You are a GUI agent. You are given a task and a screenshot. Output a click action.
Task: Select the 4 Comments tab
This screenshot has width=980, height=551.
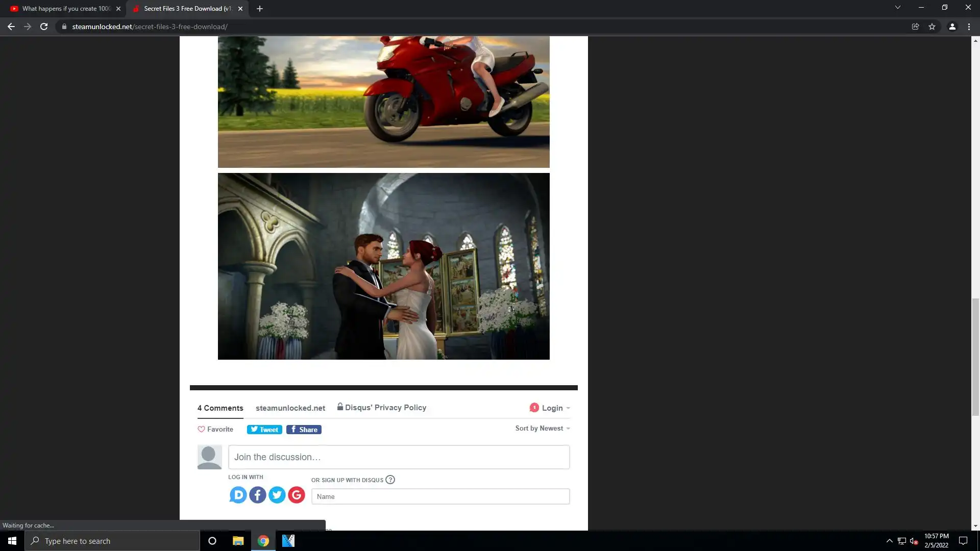(220, 408)
